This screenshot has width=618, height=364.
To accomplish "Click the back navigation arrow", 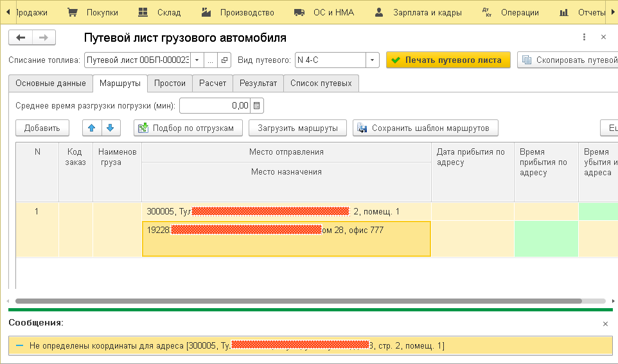I will click(x=21, y=38).
